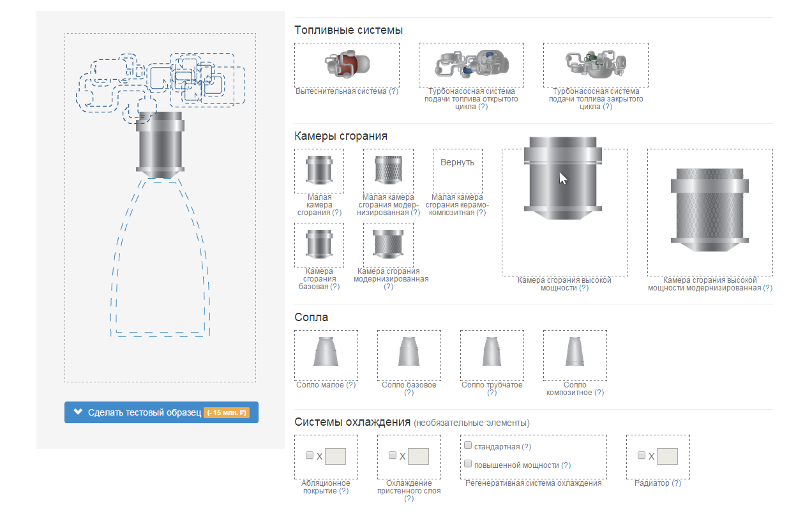Click the Охлаждение пристенного слоя quantity field
812x526 pixels.
pos(418,456)
